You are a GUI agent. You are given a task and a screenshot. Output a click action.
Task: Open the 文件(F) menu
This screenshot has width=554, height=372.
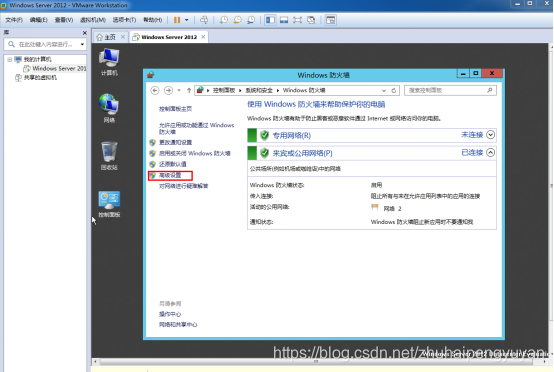point(14,20)
